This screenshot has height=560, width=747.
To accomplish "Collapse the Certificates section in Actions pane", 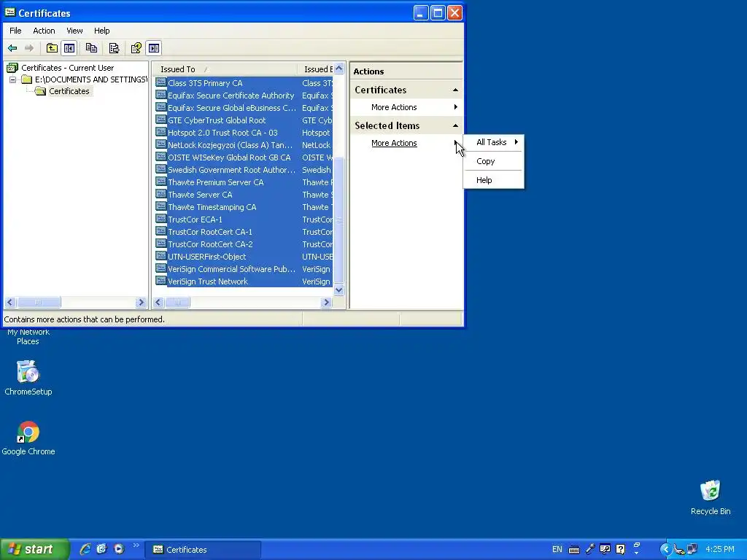I will point(455,90).
